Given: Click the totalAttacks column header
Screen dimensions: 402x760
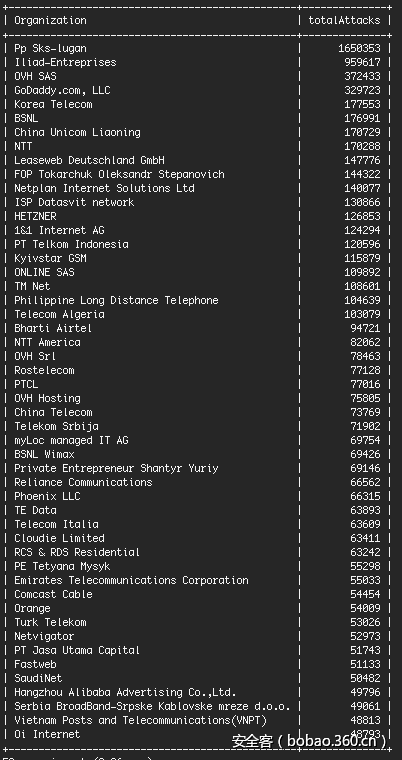Looking at the screenshot, I should [x=344, y=20].
